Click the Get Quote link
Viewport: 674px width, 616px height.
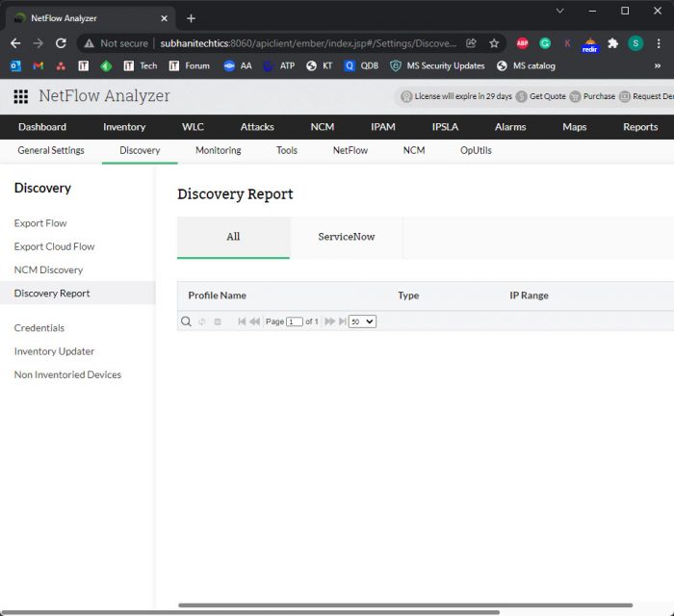(541, 96)
